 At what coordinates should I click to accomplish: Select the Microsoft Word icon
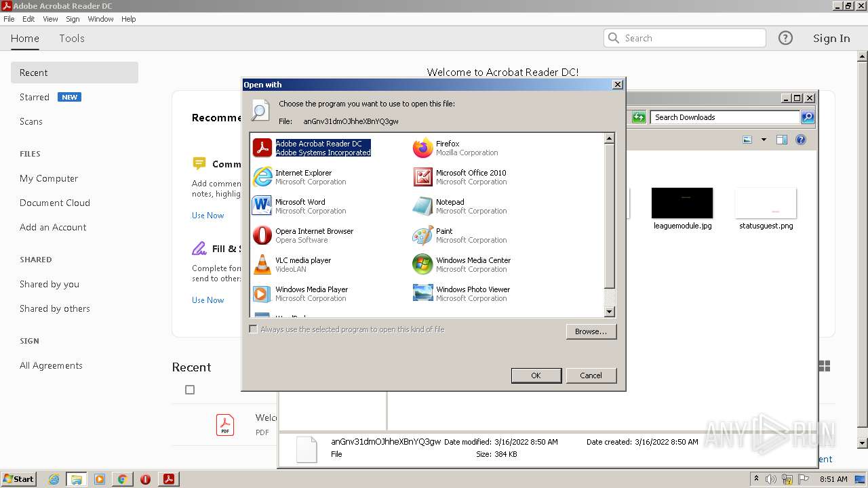click(262, 206)
